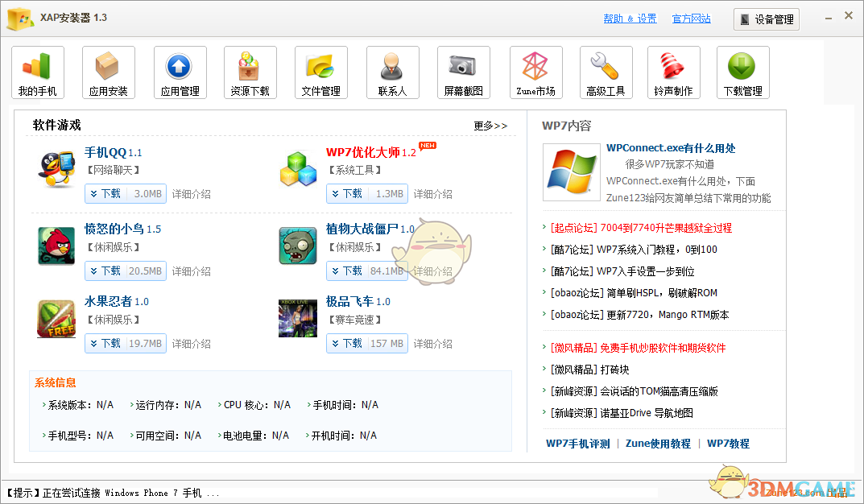
Task: Open 设备管理 device management
Action: 767,19
